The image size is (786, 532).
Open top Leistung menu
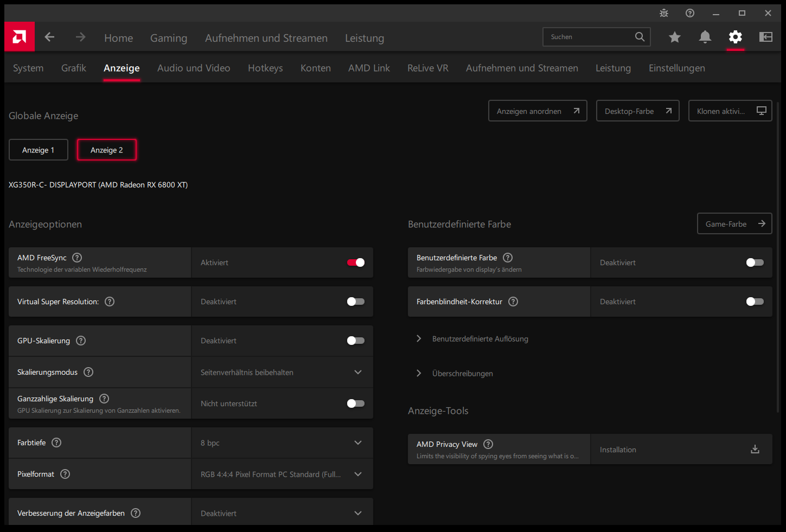click(365, 38)
